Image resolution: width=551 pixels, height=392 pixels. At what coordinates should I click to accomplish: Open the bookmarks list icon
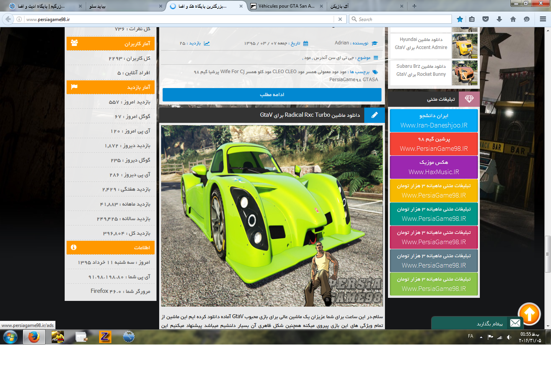(x=472, y=19)
